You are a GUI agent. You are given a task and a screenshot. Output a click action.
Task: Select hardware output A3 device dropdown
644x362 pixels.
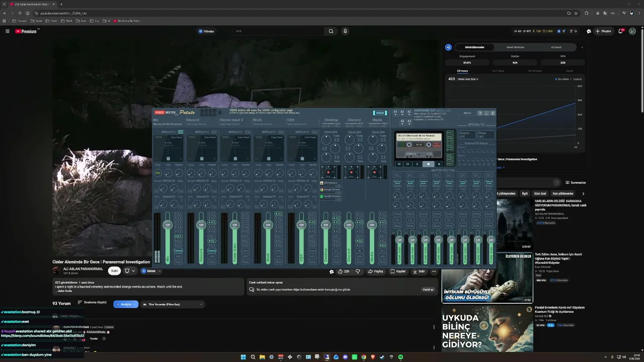[409, 112]
